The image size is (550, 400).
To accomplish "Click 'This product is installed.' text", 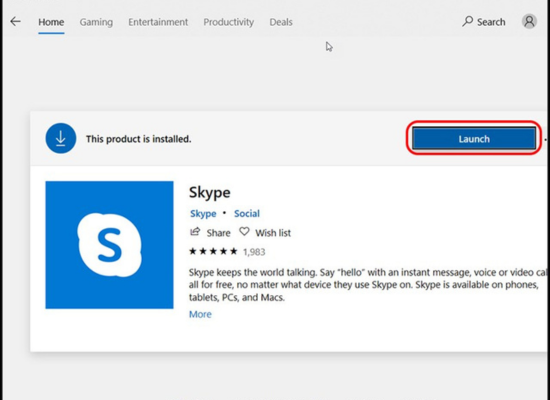I will pyautogui.click(x=139, y=139).
